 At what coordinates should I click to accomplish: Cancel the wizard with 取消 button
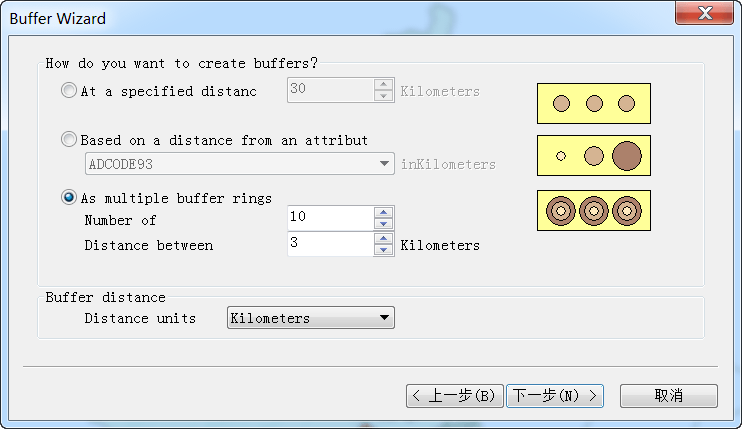point(669,395)
